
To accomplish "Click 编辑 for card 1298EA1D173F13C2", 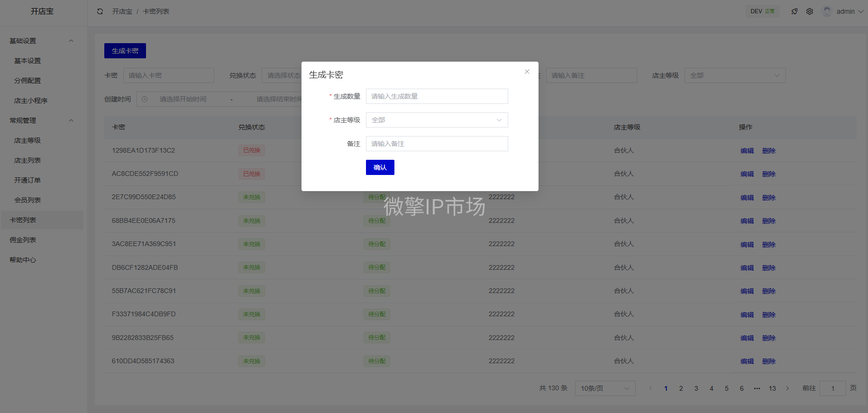I will [747, 151].
